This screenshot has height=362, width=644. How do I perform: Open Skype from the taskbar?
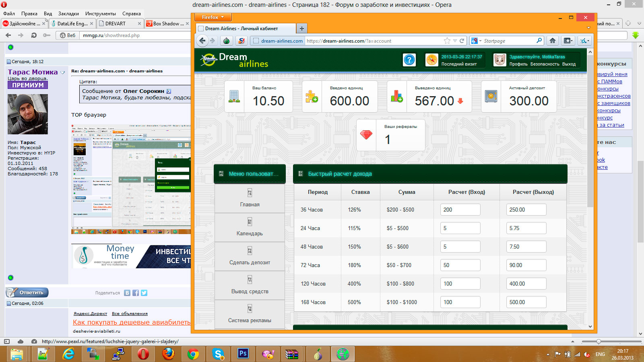[x=218, y=354]
